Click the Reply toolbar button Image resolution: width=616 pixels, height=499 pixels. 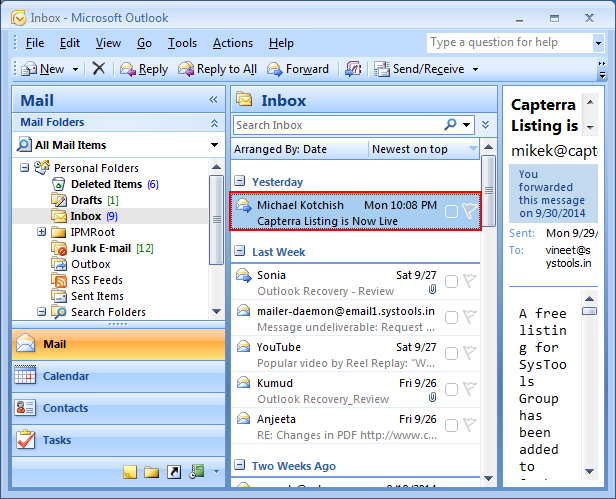point(144,69)
